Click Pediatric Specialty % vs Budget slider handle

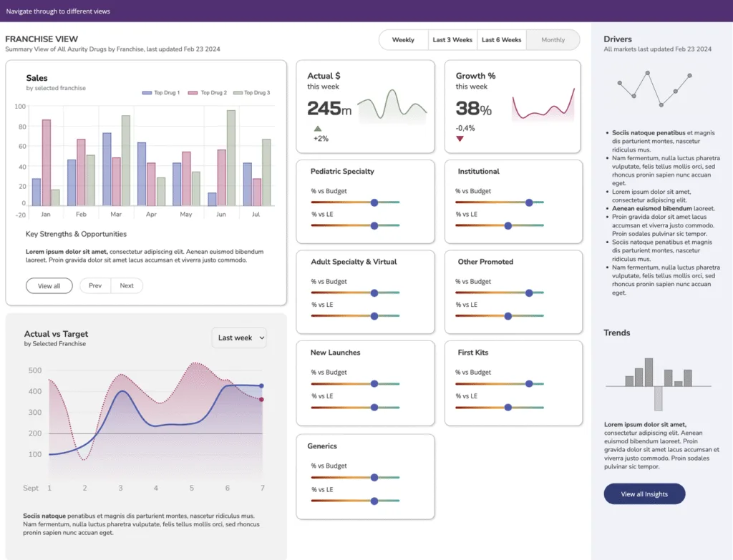point(374,202)
